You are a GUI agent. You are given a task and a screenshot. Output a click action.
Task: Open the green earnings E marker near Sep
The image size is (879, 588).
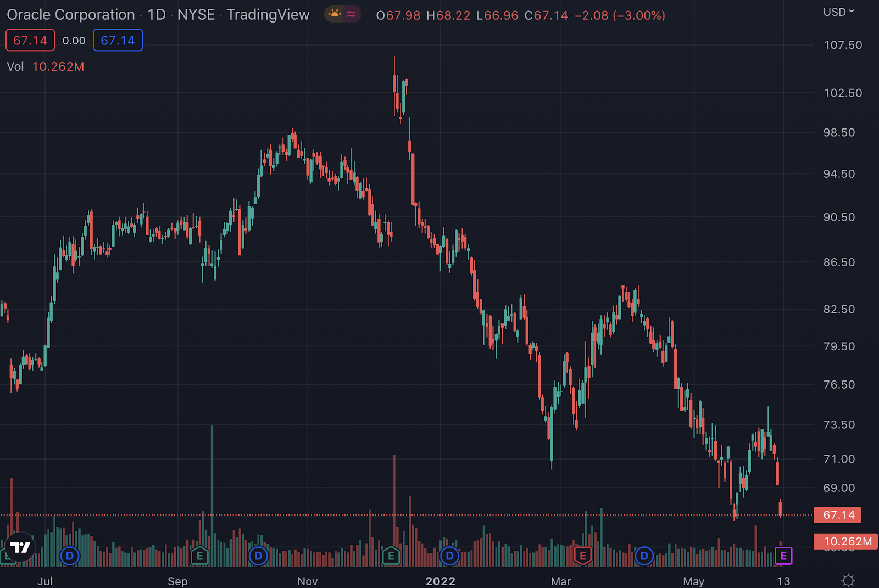coord(199,556)
